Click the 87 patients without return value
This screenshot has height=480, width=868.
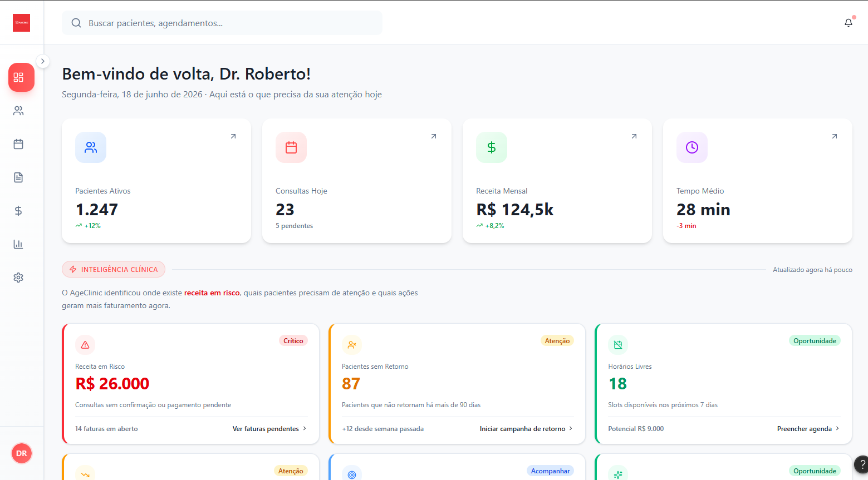tap(351, 384)
